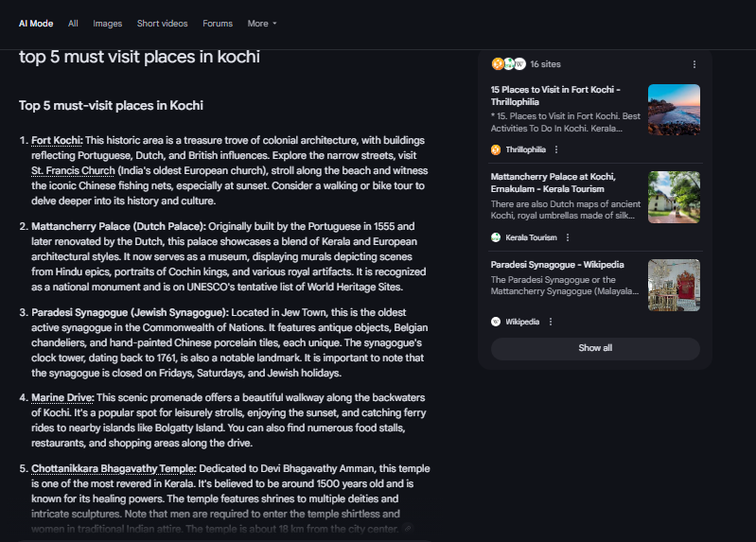
Task: Switch to the All results tab
Action: 73,23
